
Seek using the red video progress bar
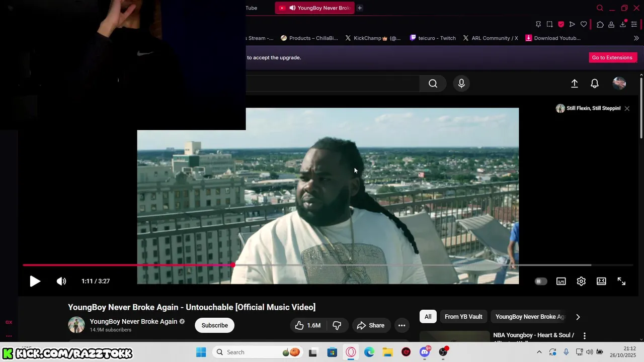(x=327, y=265)
